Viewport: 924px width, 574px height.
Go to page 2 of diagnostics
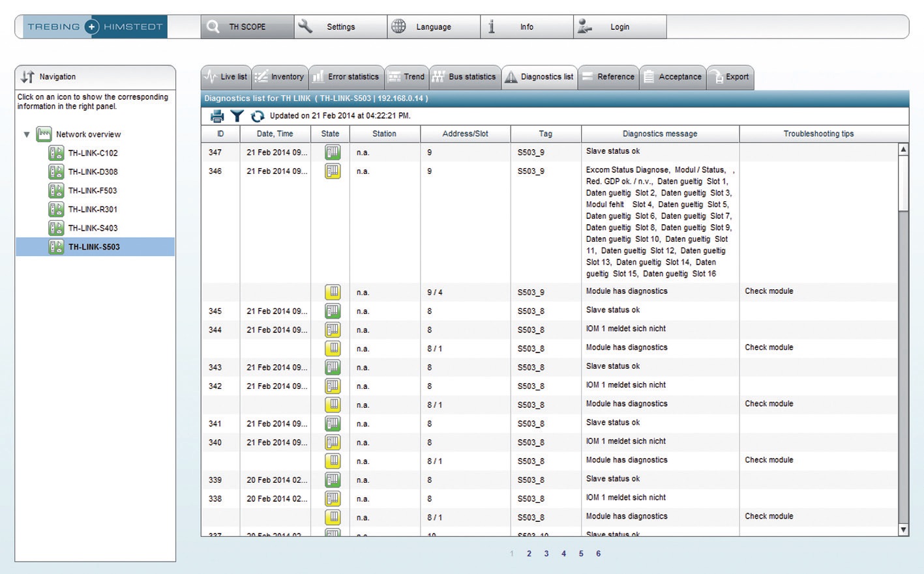click(x=529, y=554)
